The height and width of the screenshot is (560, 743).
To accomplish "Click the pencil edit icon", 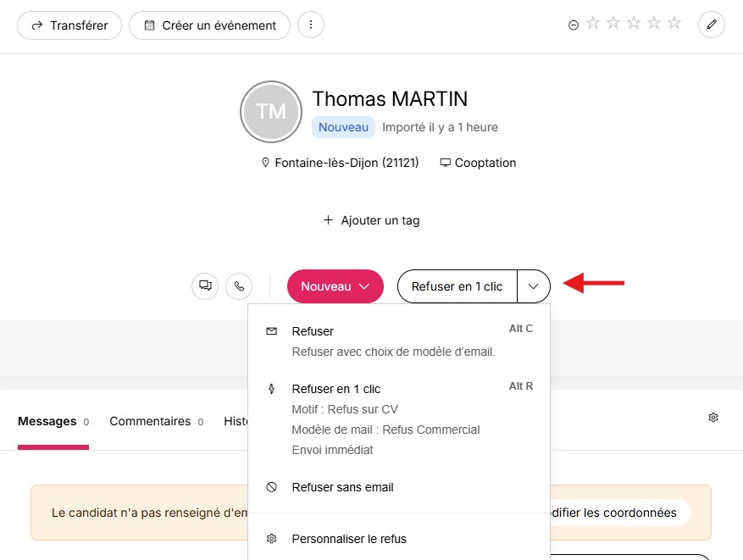I will click(x=712, y=25).
